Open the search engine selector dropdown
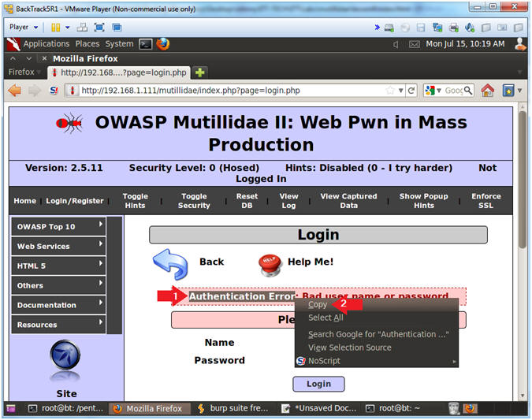 433,91
